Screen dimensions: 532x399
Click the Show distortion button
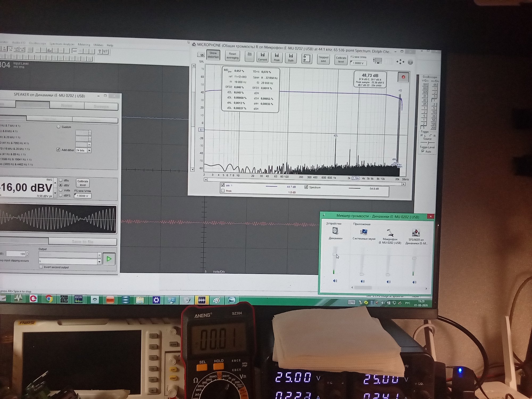coord(213,55)
